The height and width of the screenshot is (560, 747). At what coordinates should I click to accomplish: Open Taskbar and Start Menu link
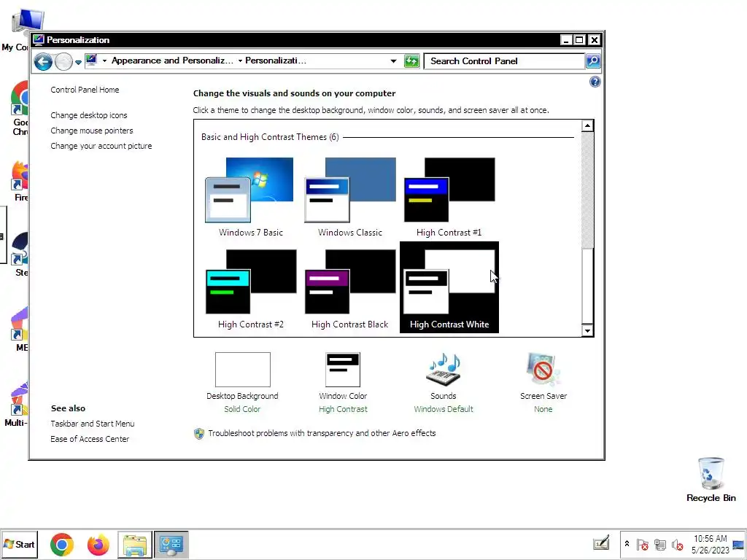click(x=93, y=424)
